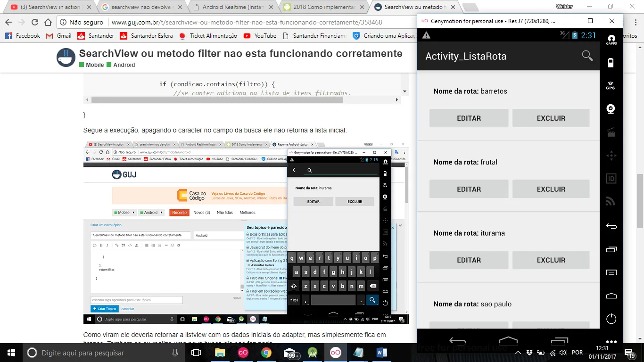Click EXCLUIR for the frutal route
The image size is (644, 362).
551,189
